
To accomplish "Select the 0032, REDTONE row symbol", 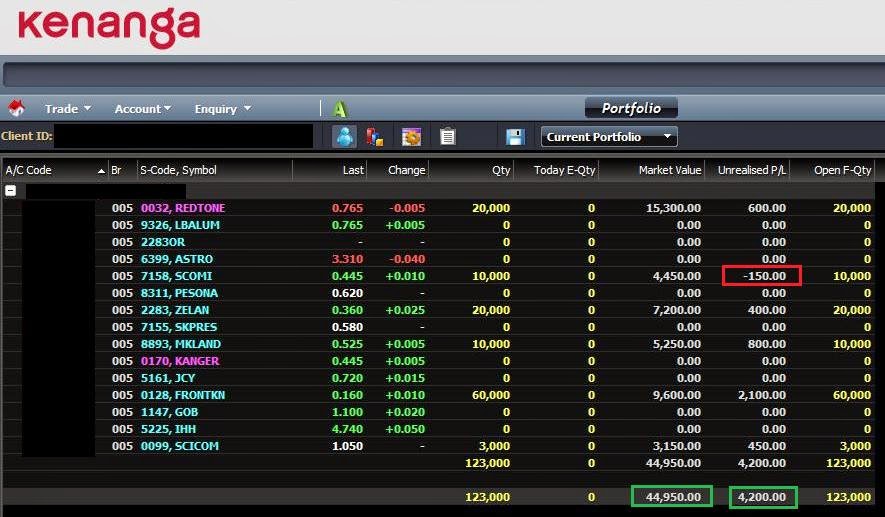I will point(183,208).
